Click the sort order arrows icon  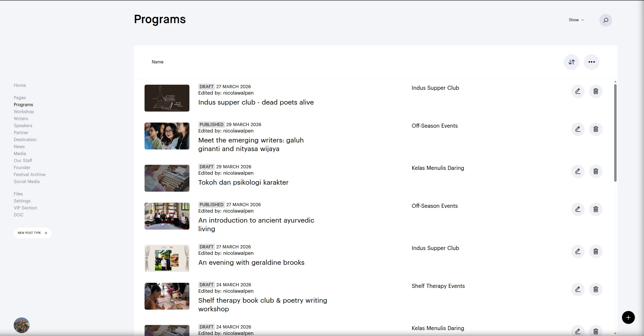(571, 62)
